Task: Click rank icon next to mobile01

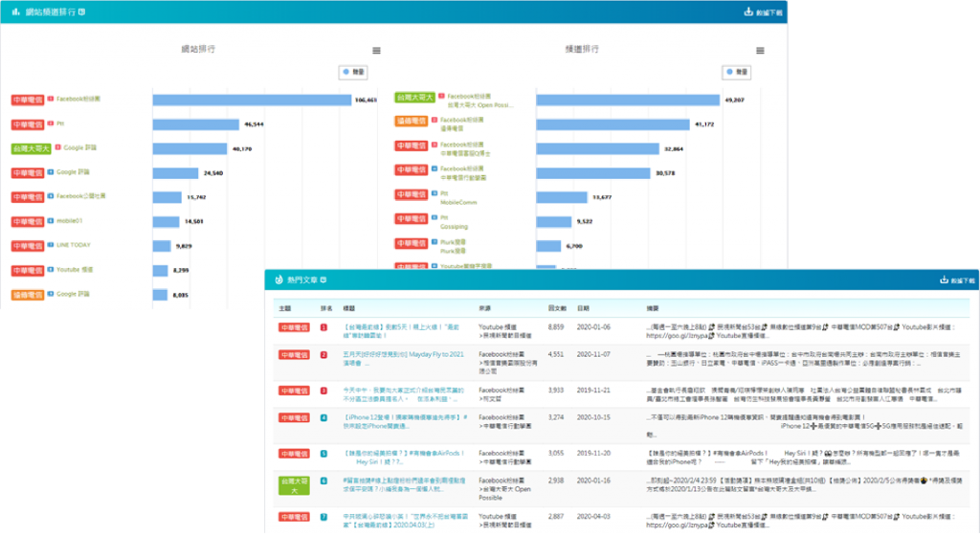Action: tap(51, 221)
